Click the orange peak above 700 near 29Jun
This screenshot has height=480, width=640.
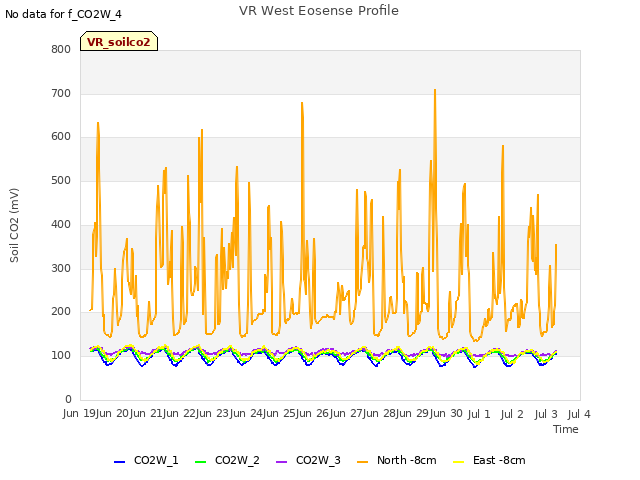pyautogui.click(x=435, y=90)
